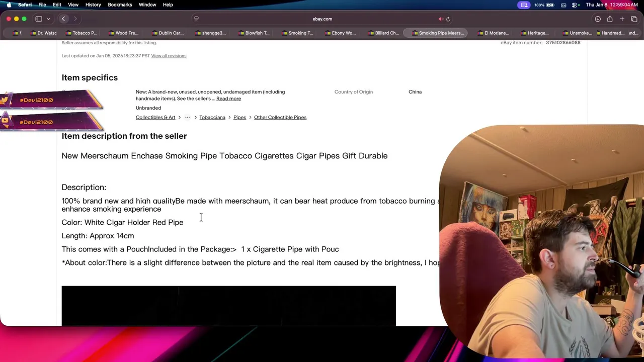
Task: Open the page reader/settings icon in address bar
Action: (196, 19)
